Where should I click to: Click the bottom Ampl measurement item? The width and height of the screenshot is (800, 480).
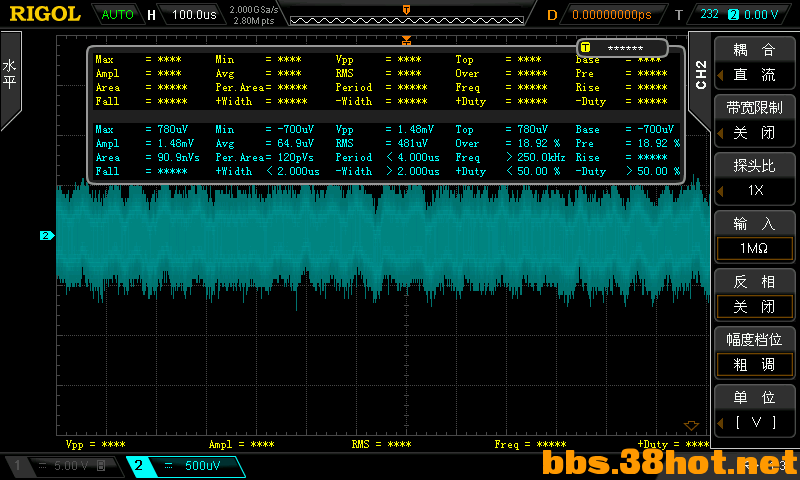point(241,444)
